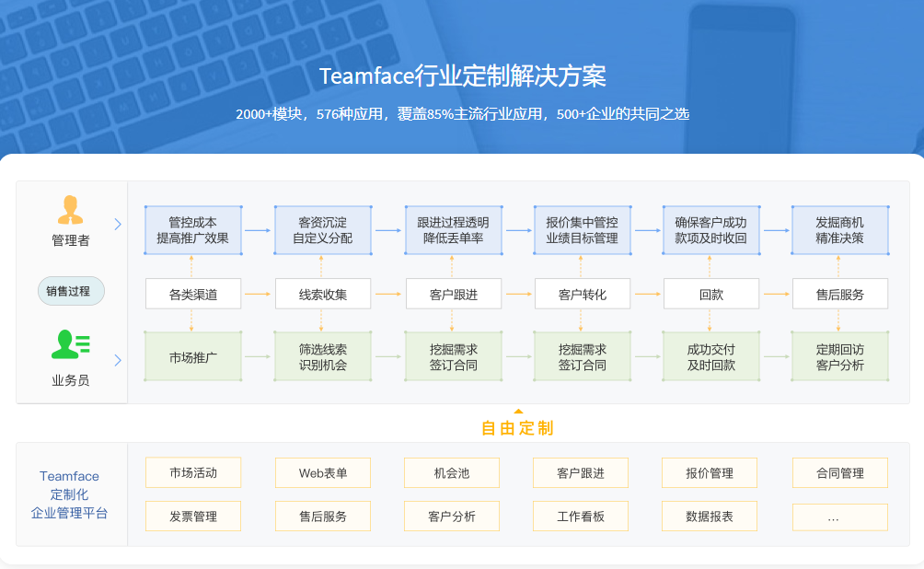This screenshot has height=569, width=924.
Task: Open the "…" more options box
Action: pos(839,517)
